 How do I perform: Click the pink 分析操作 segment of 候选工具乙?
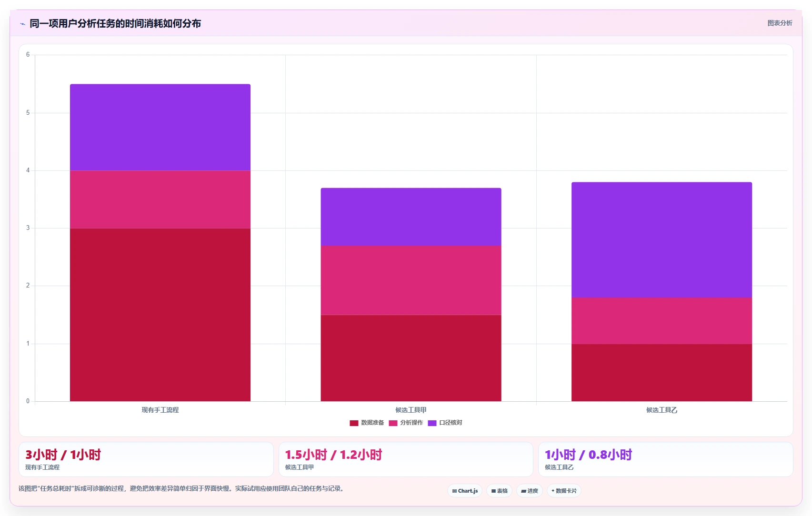(x=662, y=321)
